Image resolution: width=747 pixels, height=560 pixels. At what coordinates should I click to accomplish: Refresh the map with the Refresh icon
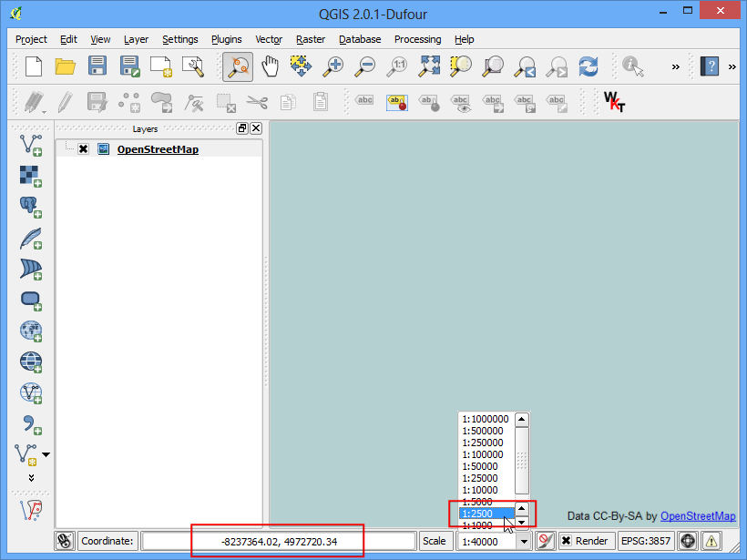point(588,66)
